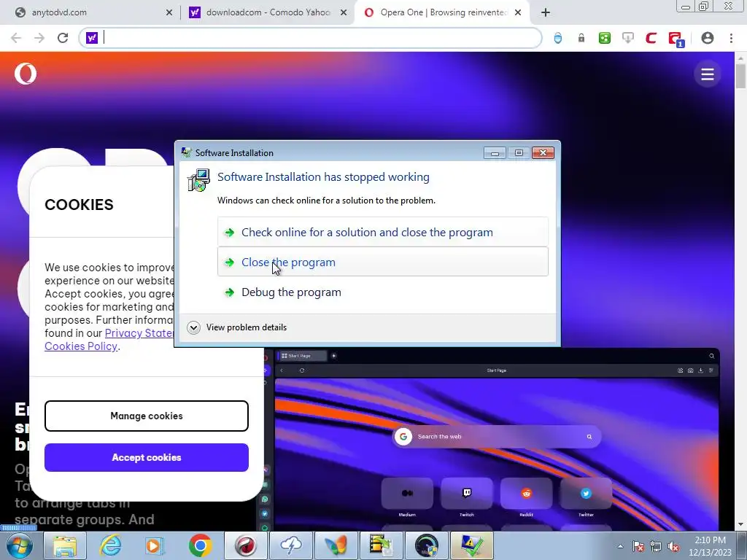Switch to downloadcom Comodo Yahoo tab
Screen dimensions: 747x560
click(x=267, y=12)
